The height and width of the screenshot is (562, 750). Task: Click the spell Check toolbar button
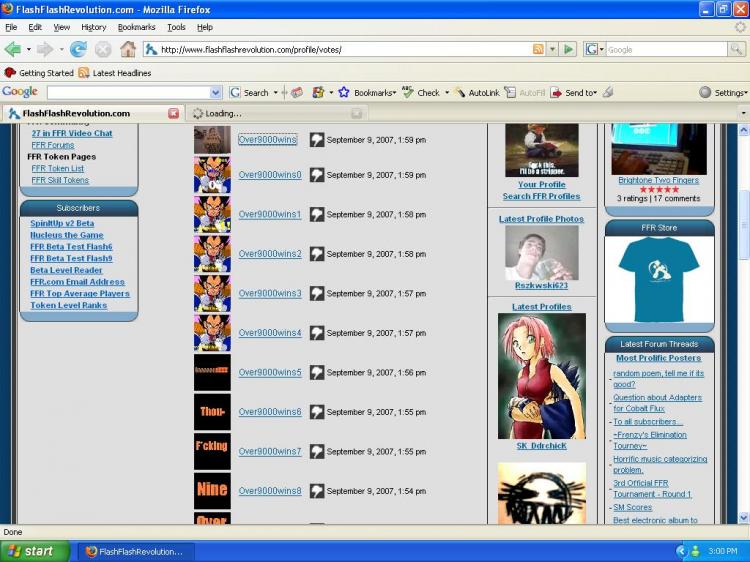click(x=421, y=93)
